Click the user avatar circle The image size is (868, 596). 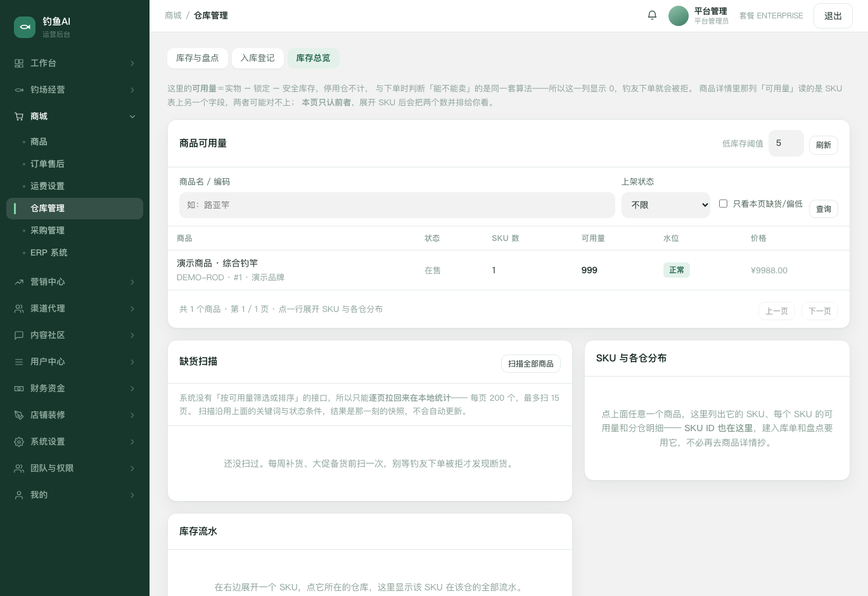(679, 16)
